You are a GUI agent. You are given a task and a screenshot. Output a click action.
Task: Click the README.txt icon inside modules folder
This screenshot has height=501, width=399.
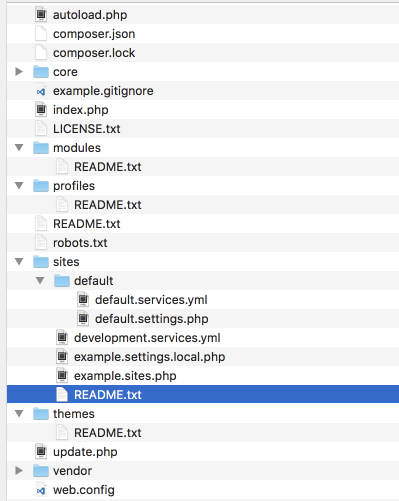62,167
